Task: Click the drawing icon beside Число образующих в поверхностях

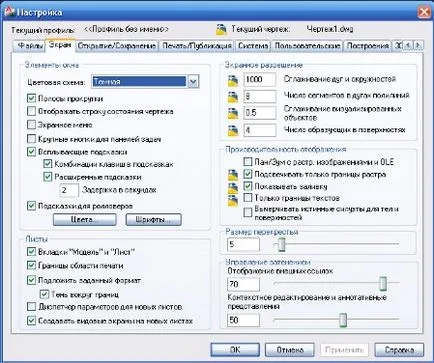Action: (233, 130)
